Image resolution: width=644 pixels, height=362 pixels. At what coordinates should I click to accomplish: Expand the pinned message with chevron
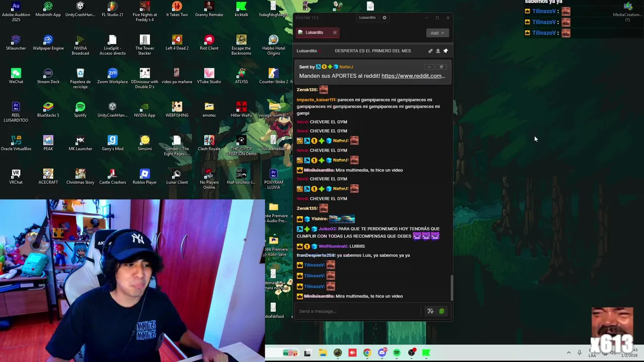[429, 67]
